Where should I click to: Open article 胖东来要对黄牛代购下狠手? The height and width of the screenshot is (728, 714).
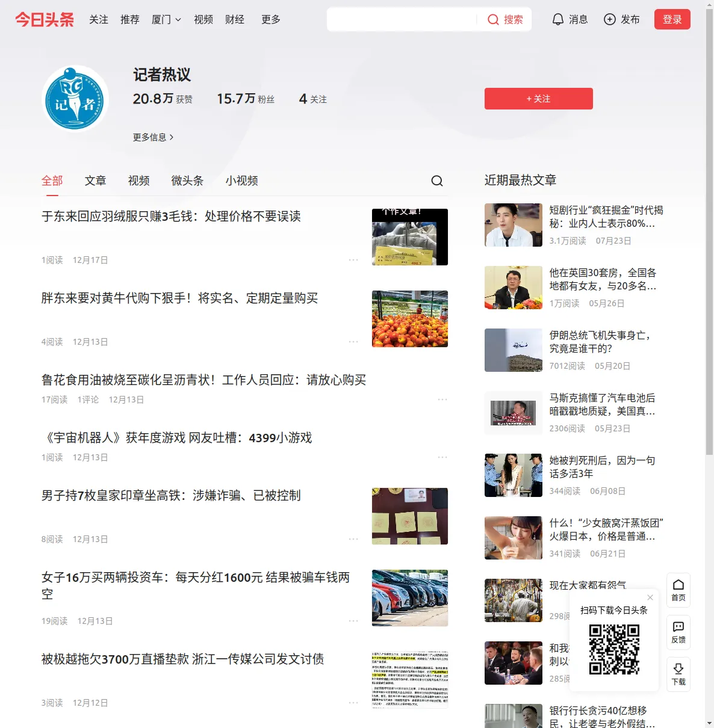pyautogui.click(x=179, y=298)
